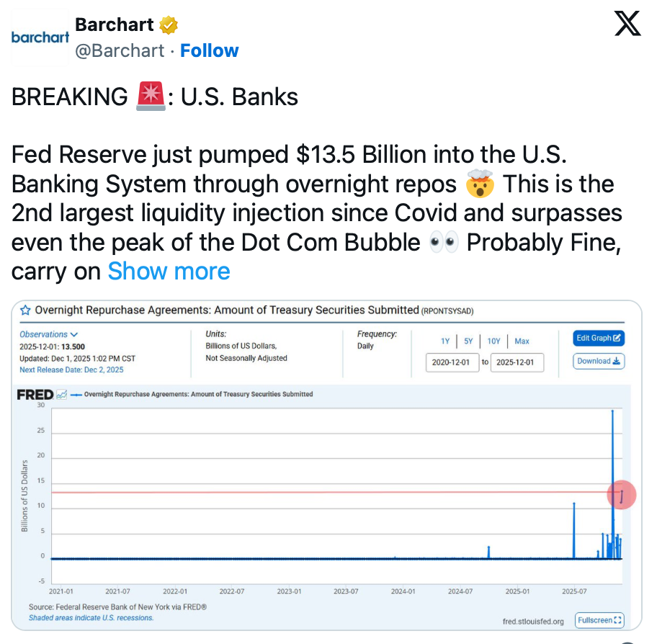657x644 pixels.
Task: Click the Next Release Date link
Action: click(x=71, y=370)
